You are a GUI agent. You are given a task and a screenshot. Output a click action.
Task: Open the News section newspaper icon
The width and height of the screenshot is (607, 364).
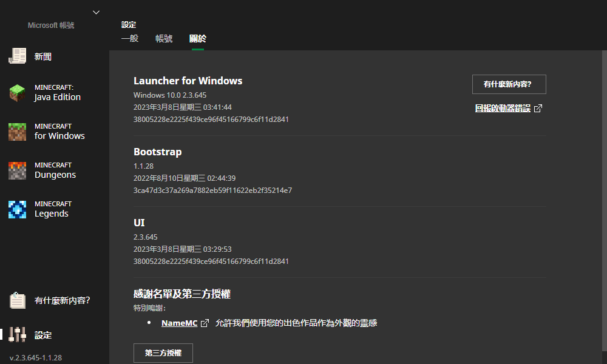click(18, 56)
